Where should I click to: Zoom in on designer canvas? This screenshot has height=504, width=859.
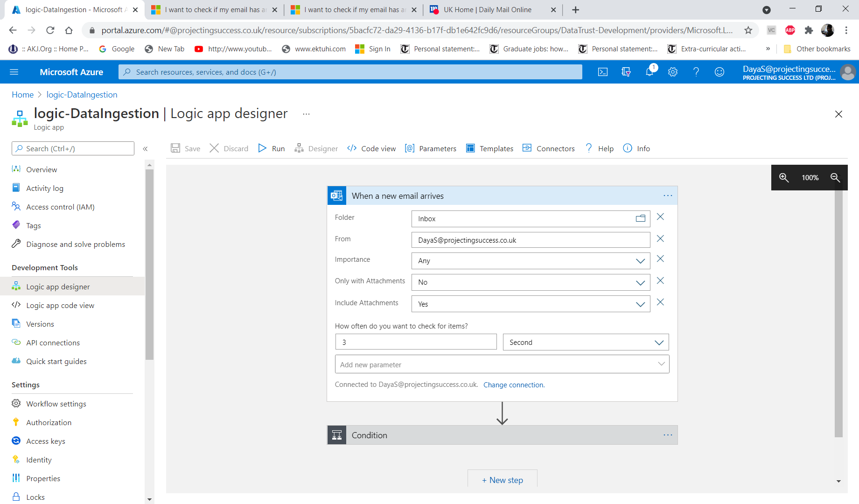click(x=784, y=177)
